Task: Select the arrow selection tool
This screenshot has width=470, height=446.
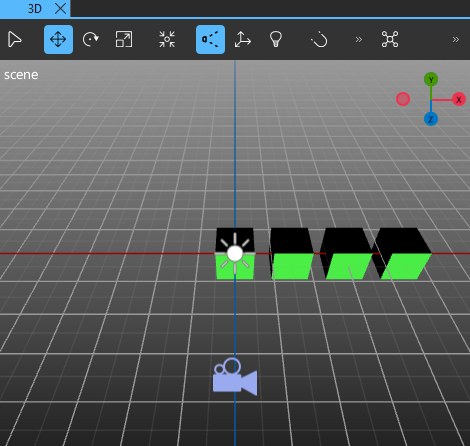Action: [15, 40]
